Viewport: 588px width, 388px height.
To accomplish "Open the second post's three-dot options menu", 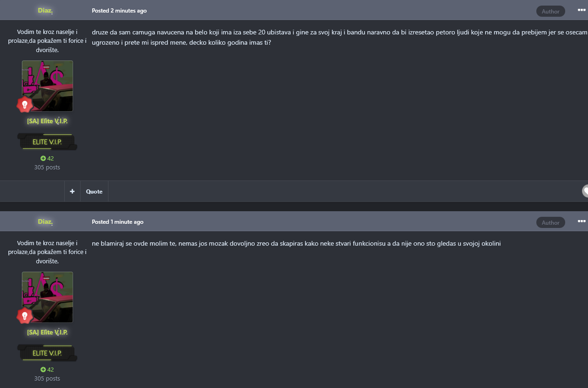I will pos(581,221).
